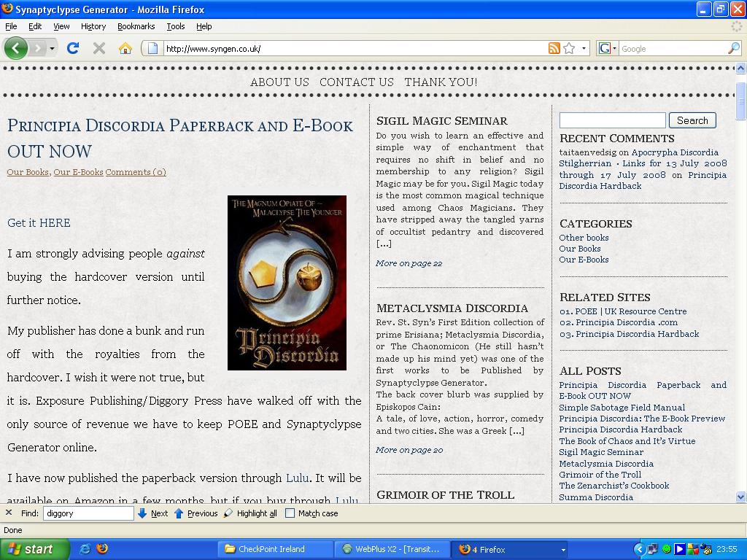Select the Our E-Books category link

(584, 260)
